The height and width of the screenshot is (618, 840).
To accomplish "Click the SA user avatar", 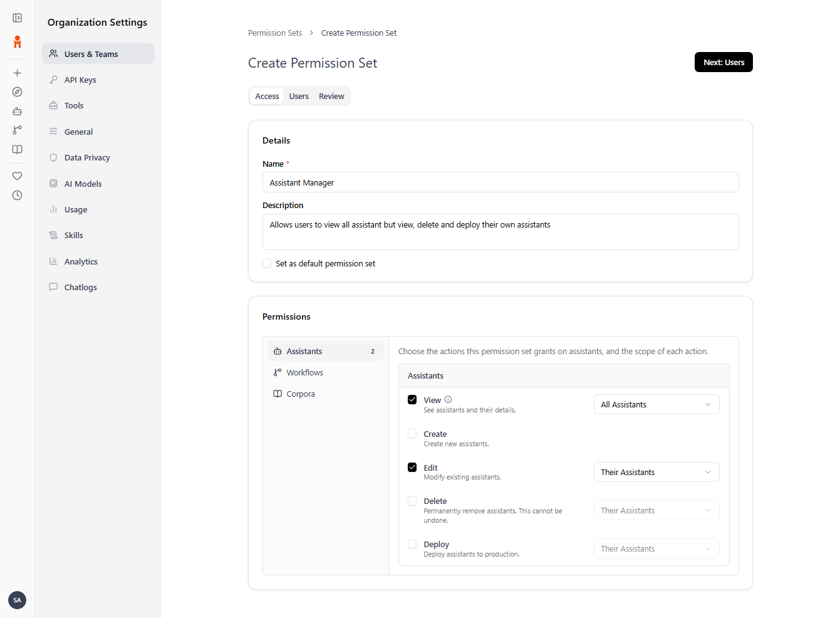I will click(18, 600).
